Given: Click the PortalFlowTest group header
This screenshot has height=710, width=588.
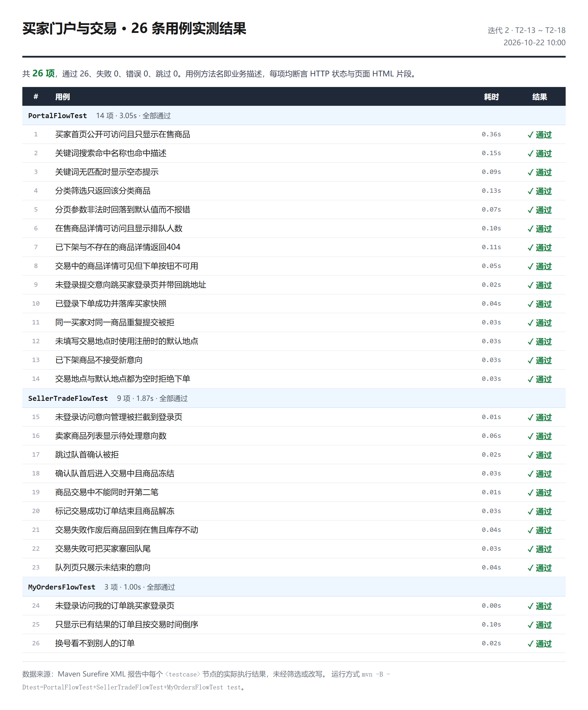Looking at the screenshot, I should (x=294, y=115).
